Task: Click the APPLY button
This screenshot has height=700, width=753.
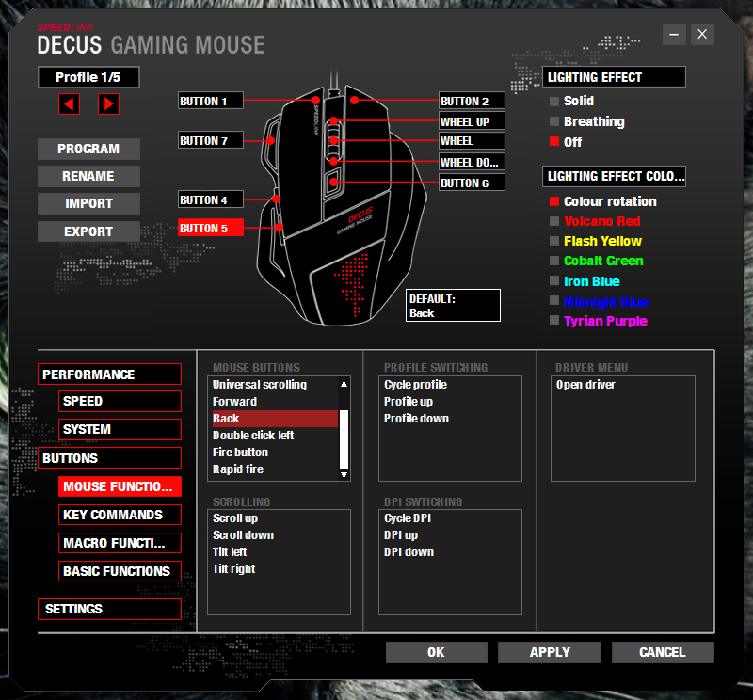Action: [549, 652]
